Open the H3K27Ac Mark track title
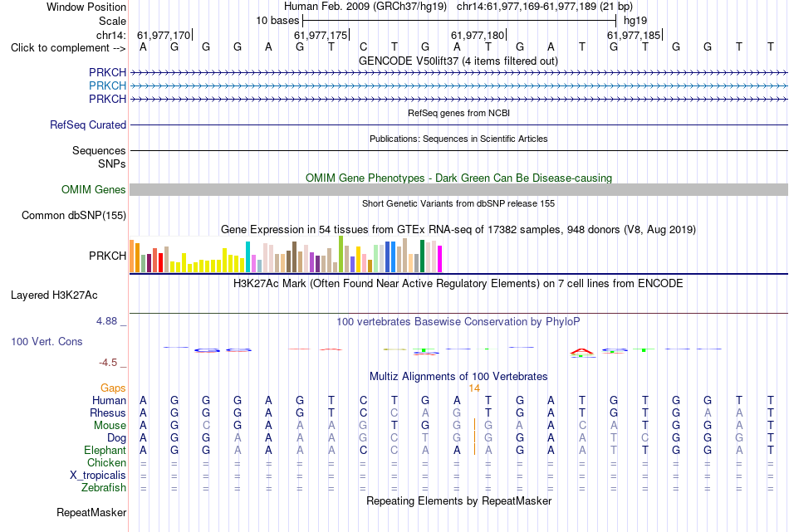 click(x=458, y=283)
